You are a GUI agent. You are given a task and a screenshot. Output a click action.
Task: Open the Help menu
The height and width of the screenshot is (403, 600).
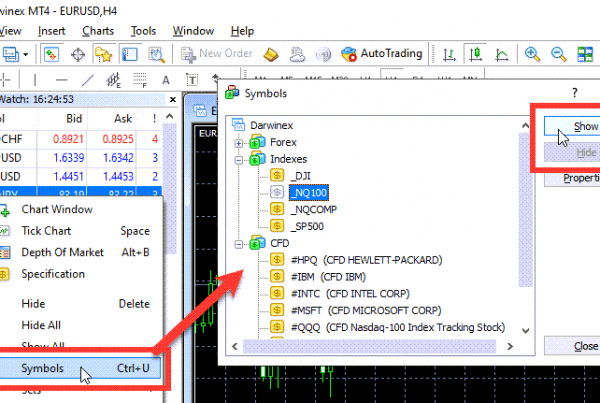coord(242,31)
